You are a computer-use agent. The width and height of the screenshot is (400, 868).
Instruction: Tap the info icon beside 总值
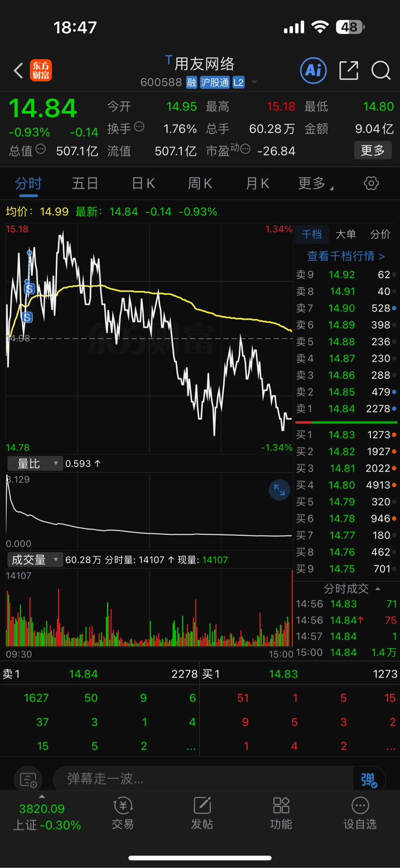click(x=41, y=150)
